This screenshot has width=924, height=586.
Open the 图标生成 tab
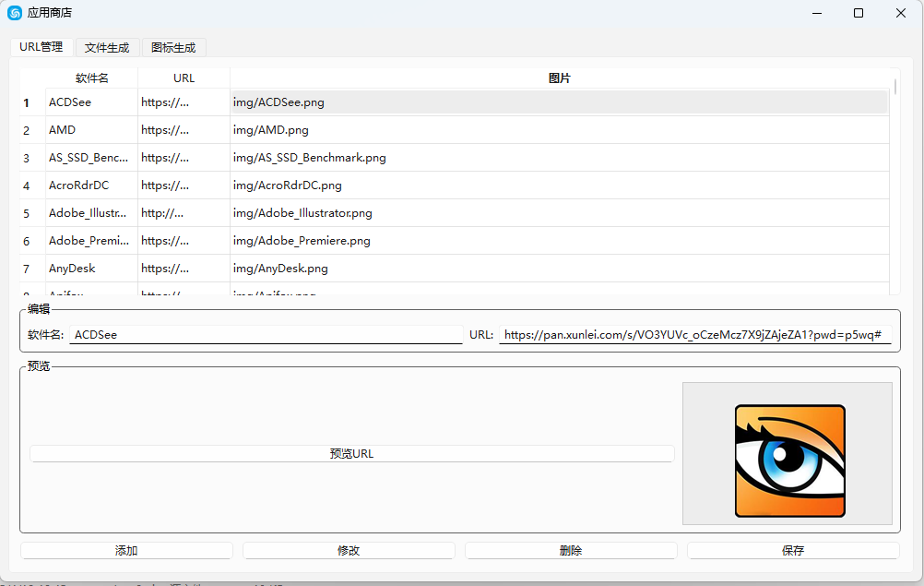[173, 48]
